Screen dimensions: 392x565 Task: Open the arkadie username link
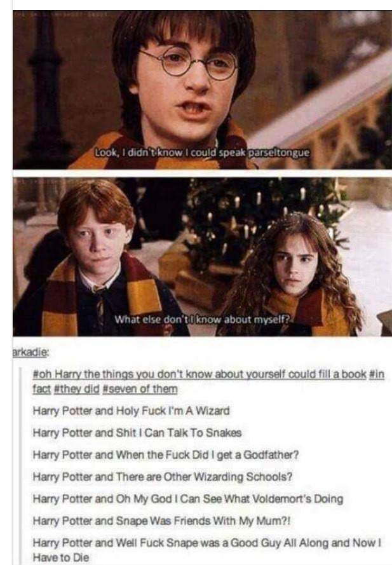click(30, 353)
